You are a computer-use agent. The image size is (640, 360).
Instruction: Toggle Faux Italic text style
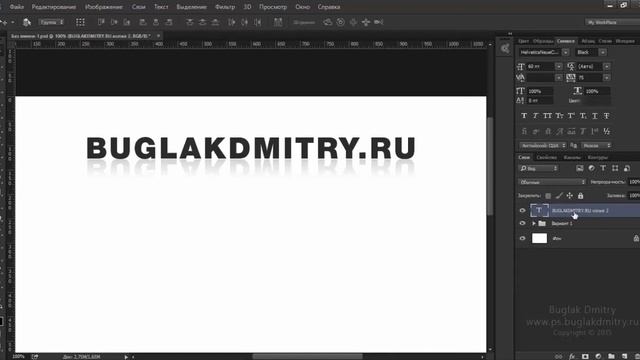(536, 116)
